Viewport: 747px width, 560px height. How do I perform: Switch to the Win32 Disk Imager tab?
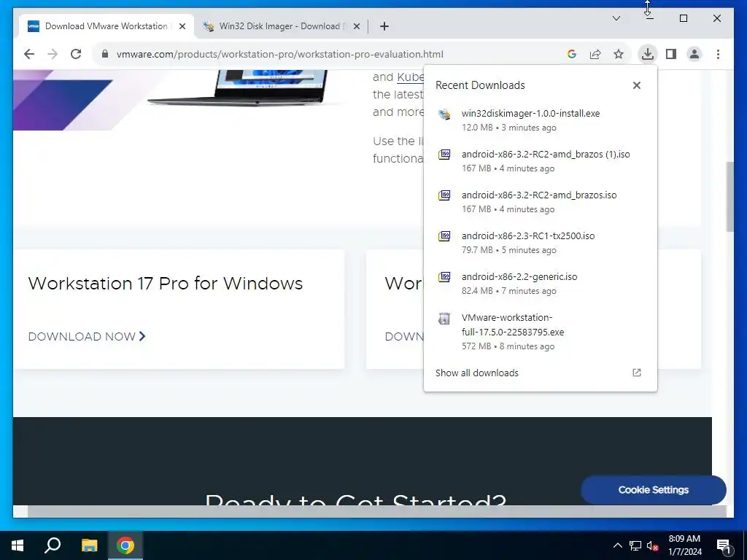(279, 26)
